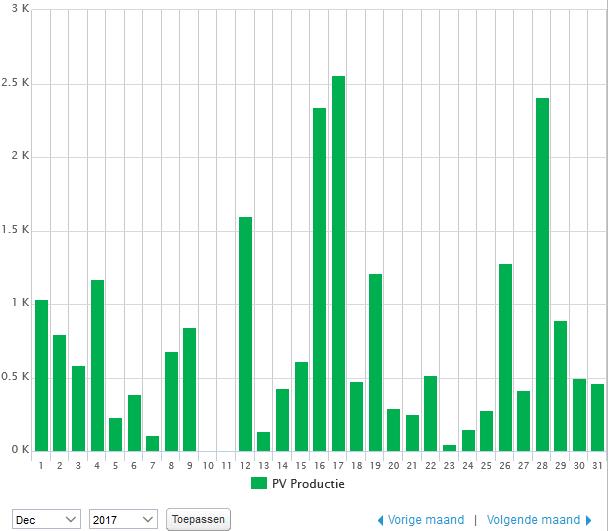The height and width of the screenshot is (531, 616).
Task: Click the right arrow after Volgende maand
Action: pyautogui.click(x=589, y=520)
